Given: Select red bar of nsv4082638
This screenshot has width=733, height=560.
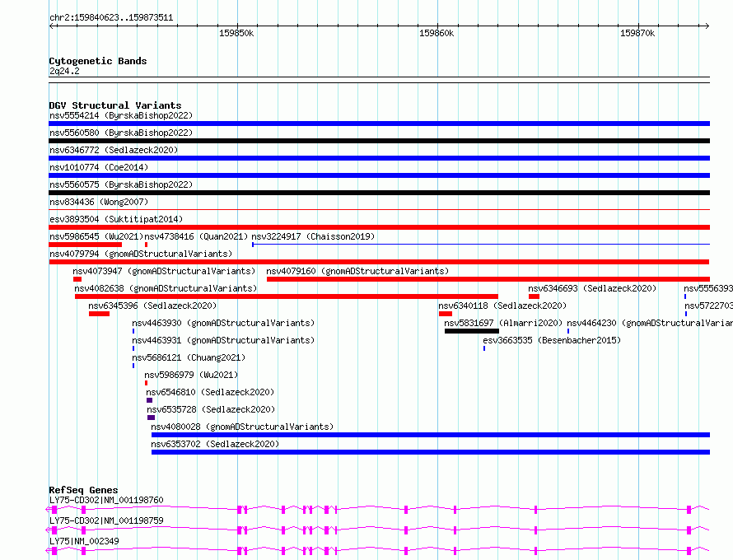Looking at the screenshot, I should pyautogui.click(x=287, y=296).
